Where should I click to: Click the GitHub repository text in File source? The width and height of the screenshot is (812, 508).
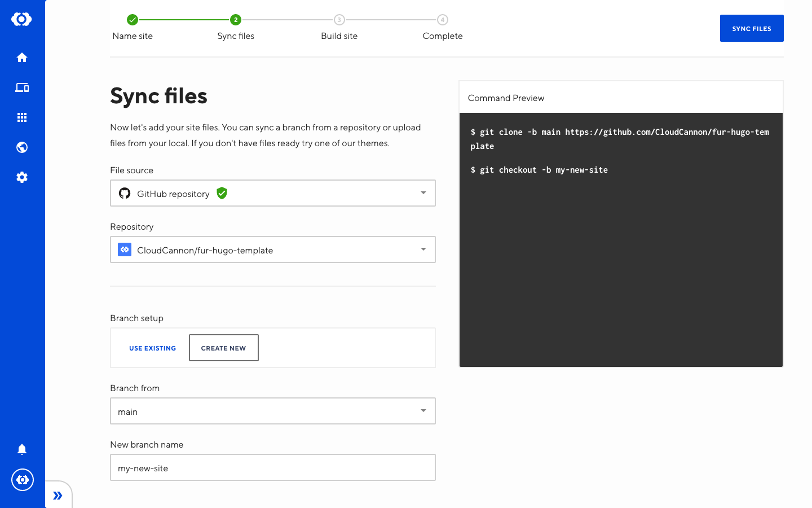tap(173, 194)
